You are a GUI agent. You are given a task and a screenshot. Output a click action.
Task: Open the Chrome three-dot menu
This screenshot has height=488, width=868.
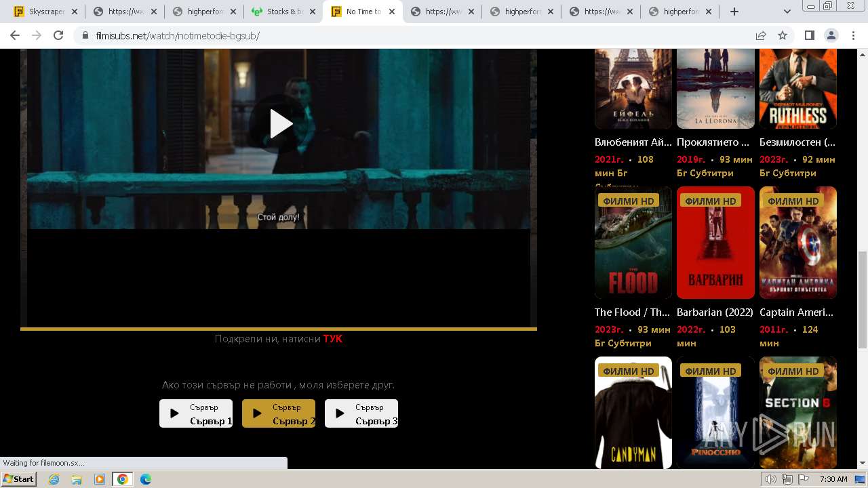(x=852, y=35)
